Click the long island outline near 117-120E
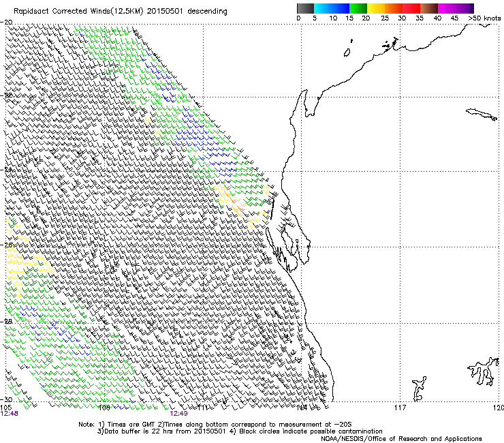 tap(482, 114)
